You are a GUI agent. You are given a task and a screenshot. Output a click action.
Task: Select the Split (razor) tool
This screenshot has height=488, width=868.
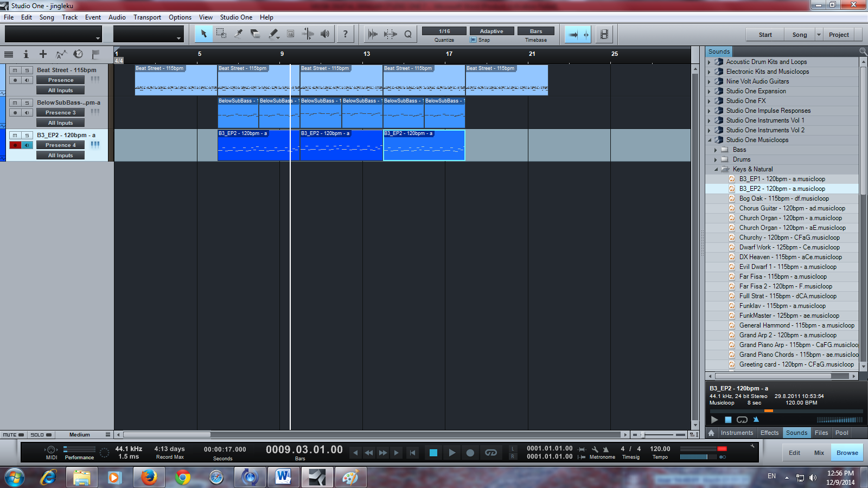pyautogui.click(x=239, y=34)
